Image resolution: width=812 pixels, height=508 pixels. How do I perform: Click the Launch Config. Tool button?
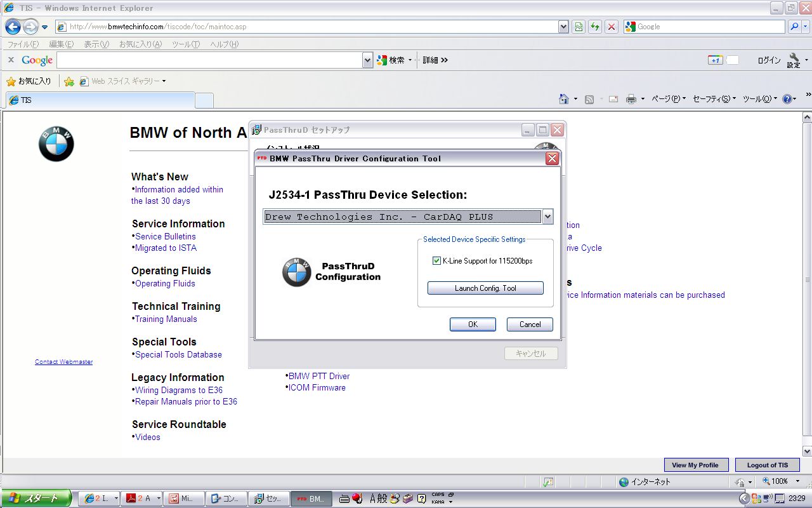(485, 288)
